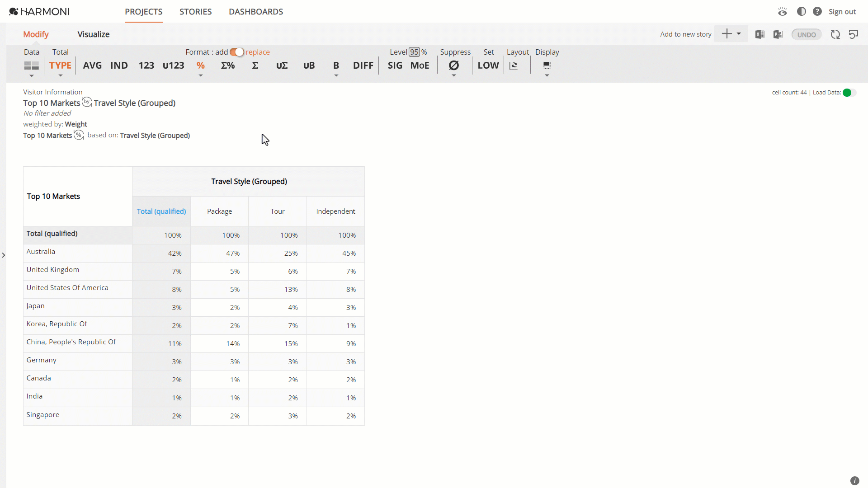Click the Layout transpose icon
The height and width of the screenshot is (488, 868).
pos(514,66)
